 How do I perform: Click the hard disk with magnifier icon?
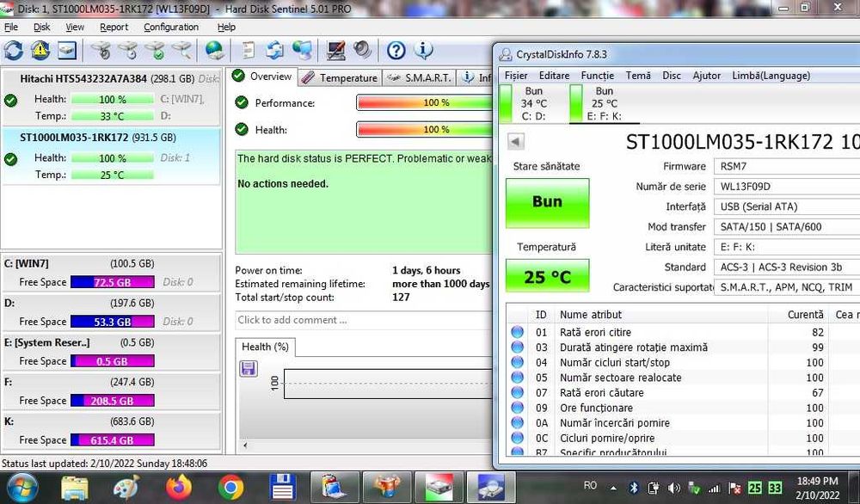182,51
